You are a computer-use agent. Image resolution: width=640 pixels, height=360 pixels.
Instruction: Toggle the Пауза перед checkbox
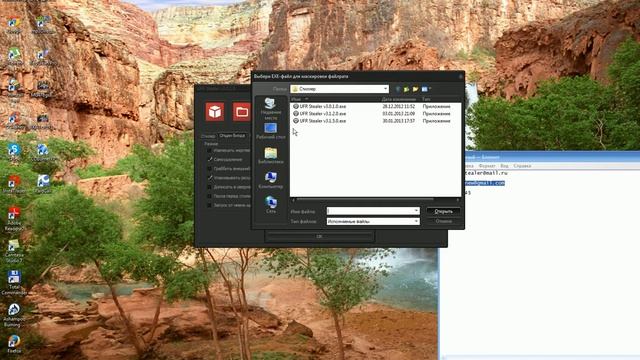(x=209, y=196)
